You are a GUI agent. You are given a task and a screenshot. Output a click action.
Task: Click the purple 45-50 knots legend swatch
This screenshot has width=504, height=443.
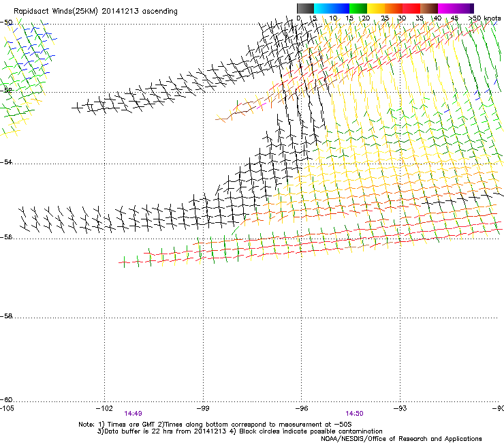(463, 8)
